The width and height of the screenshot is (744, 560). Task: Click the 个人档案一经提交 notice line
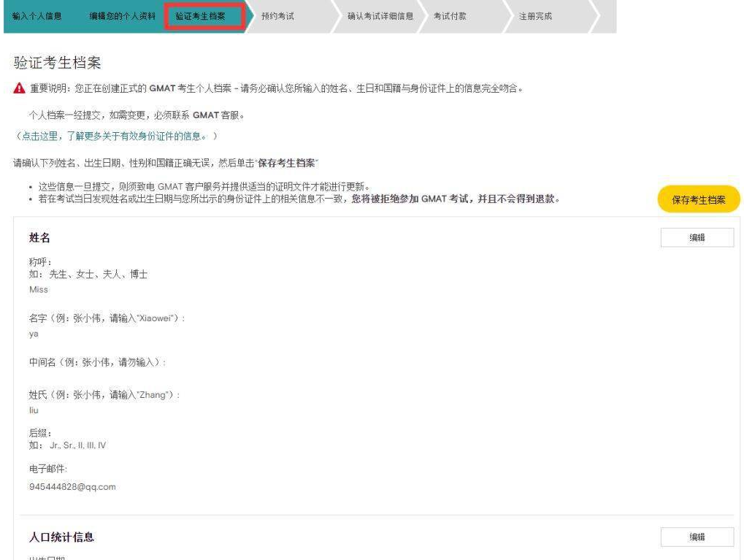click(x=137, y=115)
